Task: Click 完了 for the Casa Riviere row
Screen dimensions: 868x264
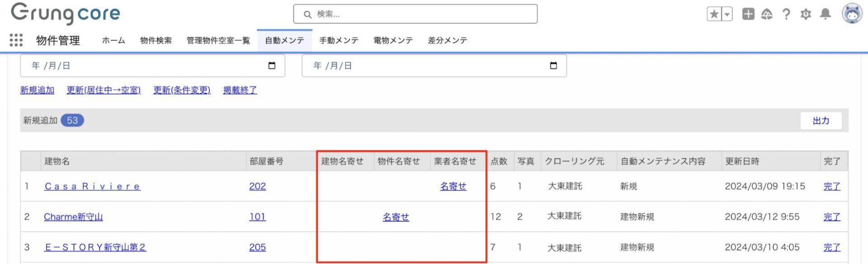Action: (x=831, y=186)
